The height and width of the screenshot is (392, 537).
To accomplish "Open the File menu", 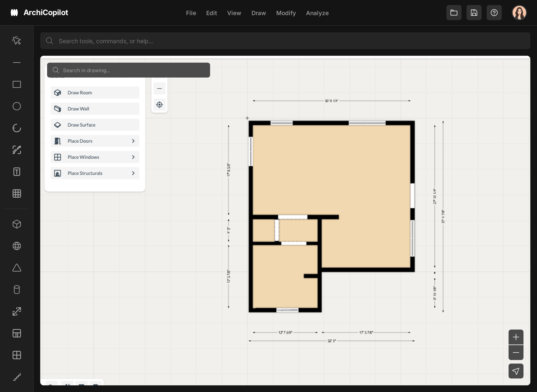I will [191, 13].
